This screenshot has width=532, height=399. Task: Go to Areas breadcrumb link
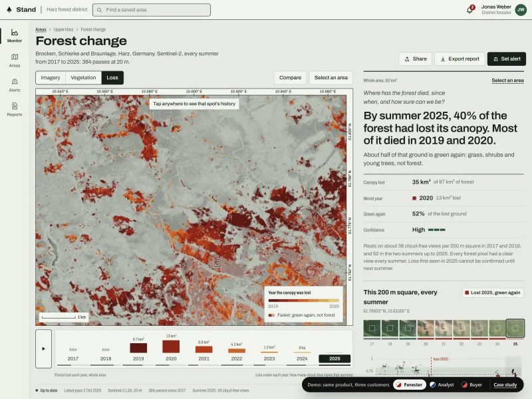tap(41, 29)
